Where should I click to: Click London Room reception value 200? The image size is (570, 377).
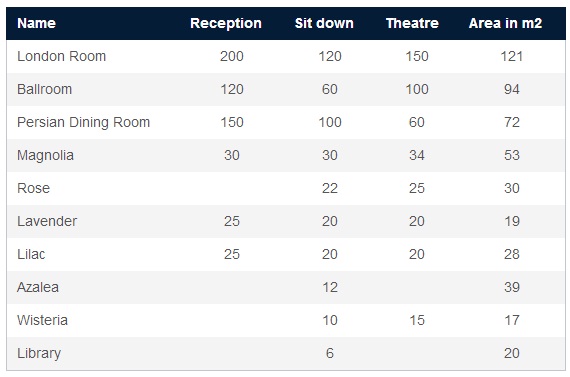click(x=232, y=56)
